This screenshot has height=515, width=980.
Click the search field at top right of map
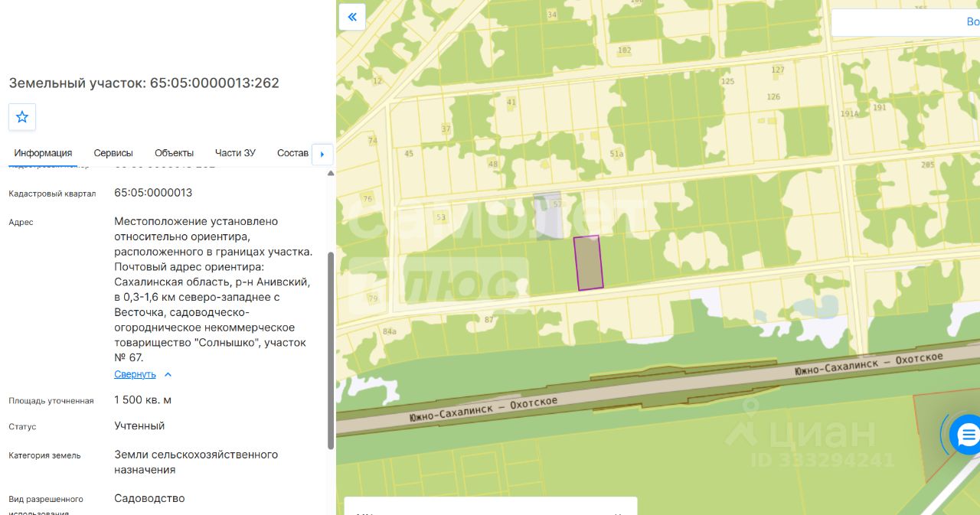click(906, 22)
